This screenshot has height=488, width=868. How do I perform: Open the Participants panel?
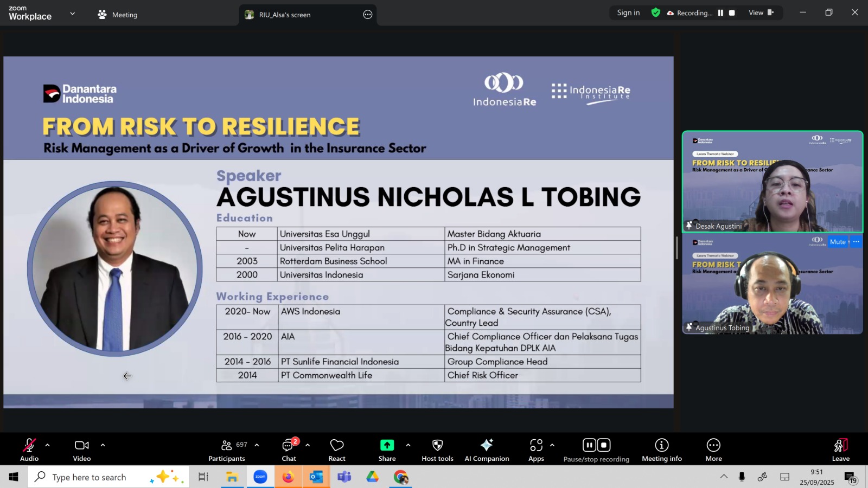tap(227, 450)
